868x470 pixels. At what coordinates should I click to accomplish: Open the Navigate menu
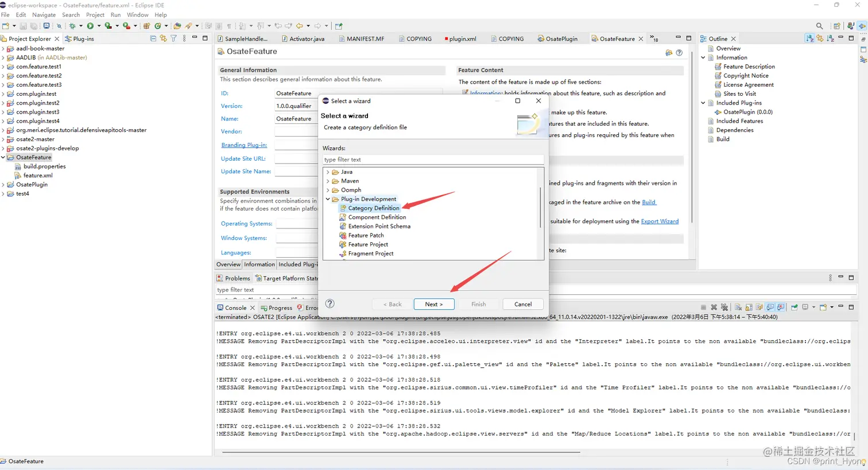click(x=44, y=15)
